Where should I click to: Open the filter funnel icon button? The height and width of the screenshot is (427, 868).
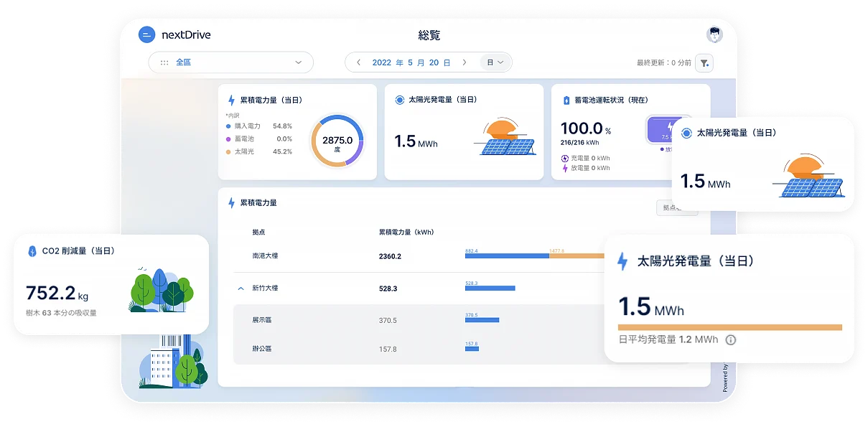tap(705, 63)
